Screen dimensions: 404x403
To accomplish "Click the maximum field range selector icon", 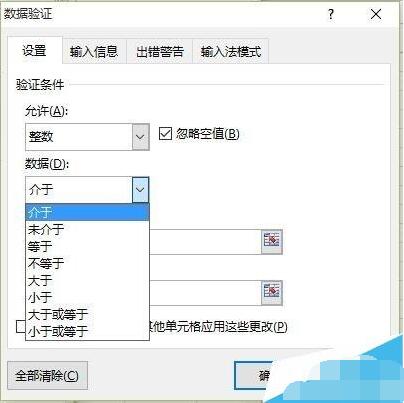I will (272, 293).
